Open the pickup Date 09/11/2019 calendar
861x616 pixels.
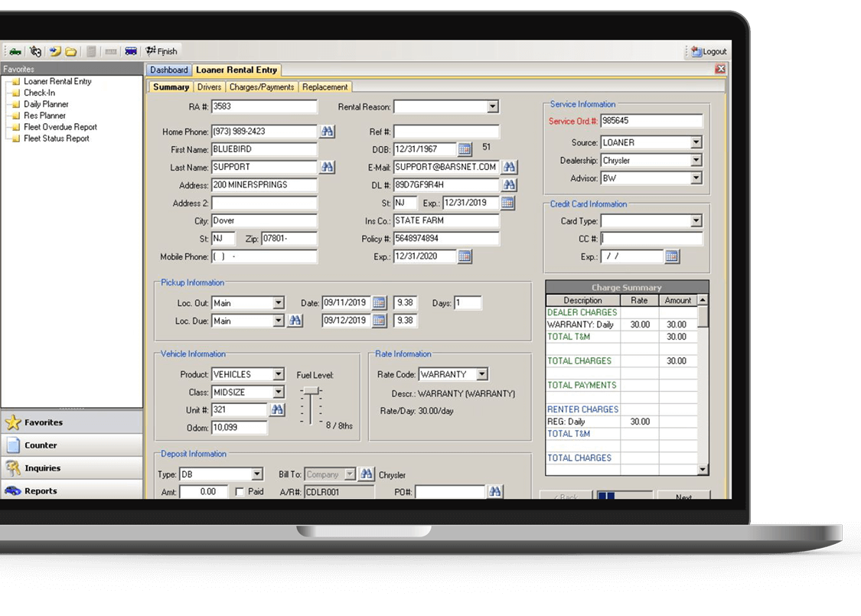click(379, 302)
